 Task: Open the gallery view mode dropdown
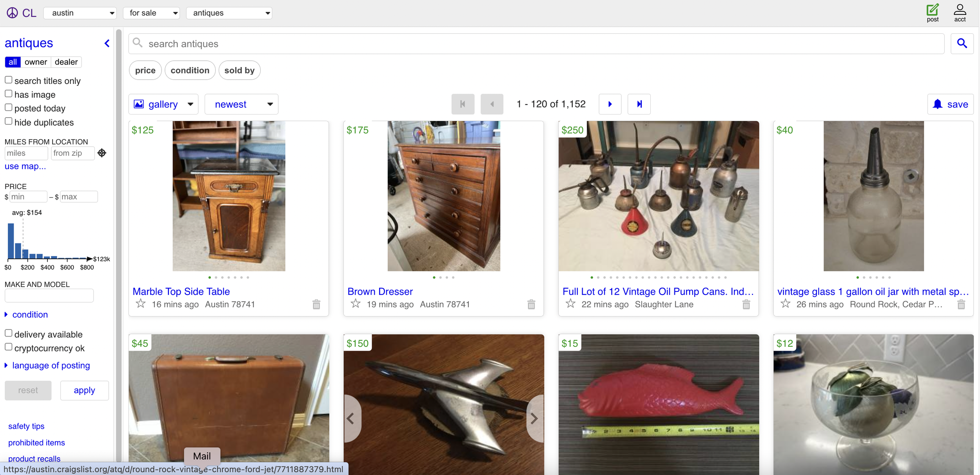pyautogui.click(x=163, y=104)
